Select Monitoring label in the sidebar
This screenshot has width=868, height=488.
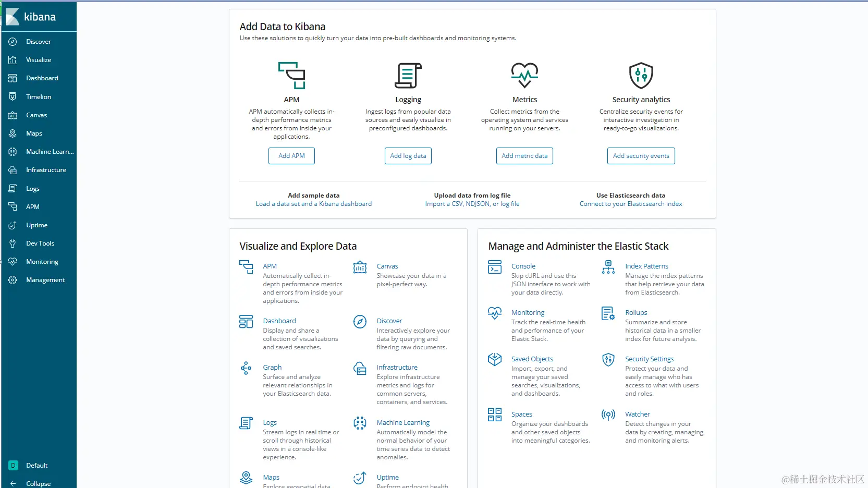pos(42,262)
